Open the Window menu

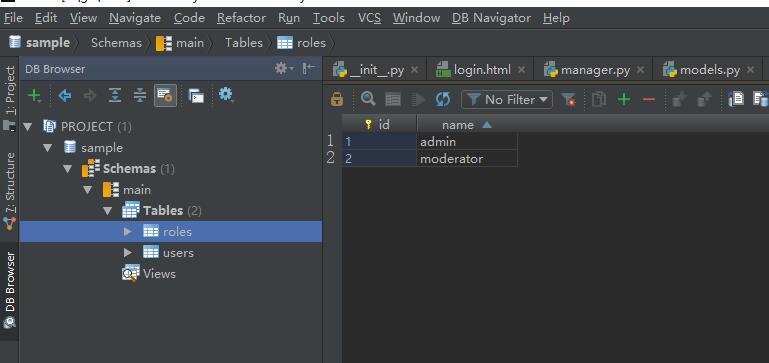click(x=416, y=18)
